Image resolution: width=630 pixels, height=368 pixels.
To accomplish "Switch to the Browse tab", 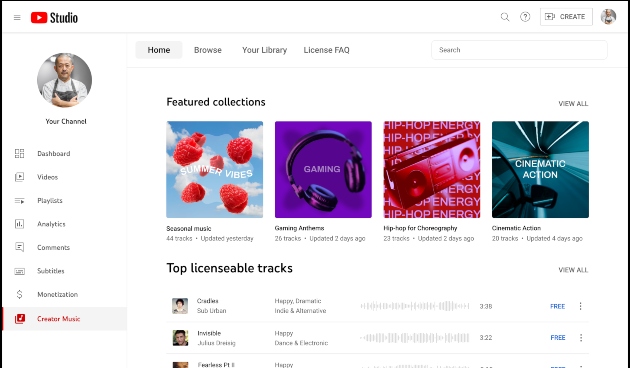I will (x=208, y=50).
